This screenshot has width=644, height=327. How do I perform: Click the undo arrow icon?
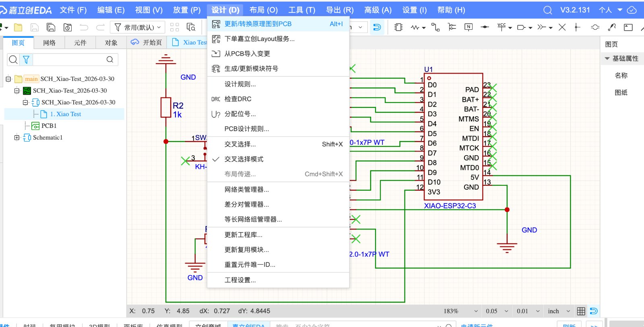84,27
